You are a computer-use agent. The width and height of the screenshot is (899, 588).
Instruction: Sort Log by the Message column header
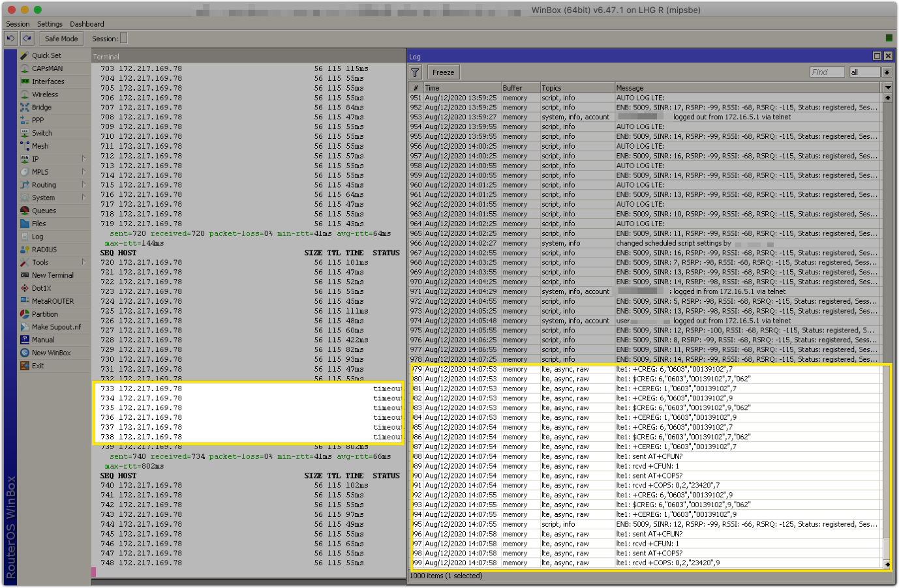click(x=748, y=88)
